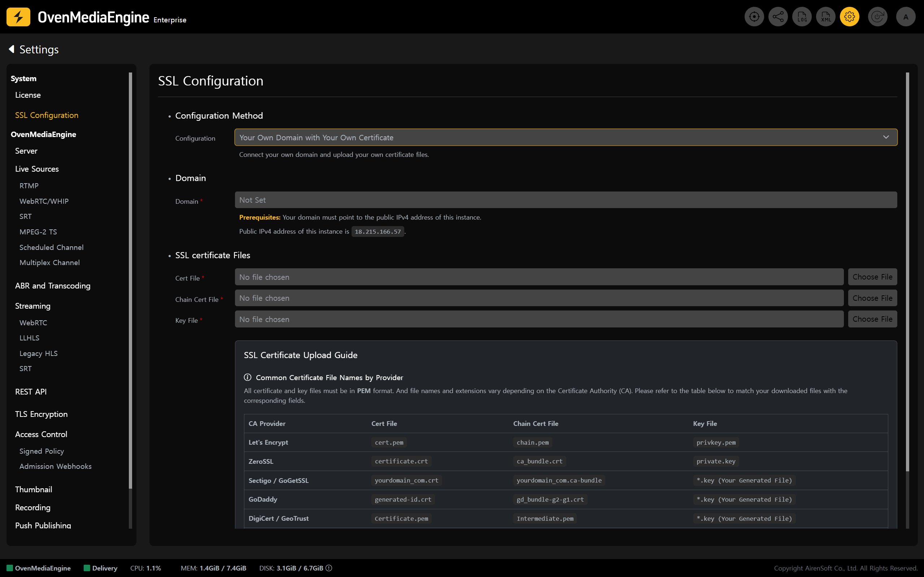Click the back arrow beside Settings
Image resolution: width=924 pixels, height=577 pixels.
(x=12, y=49)
